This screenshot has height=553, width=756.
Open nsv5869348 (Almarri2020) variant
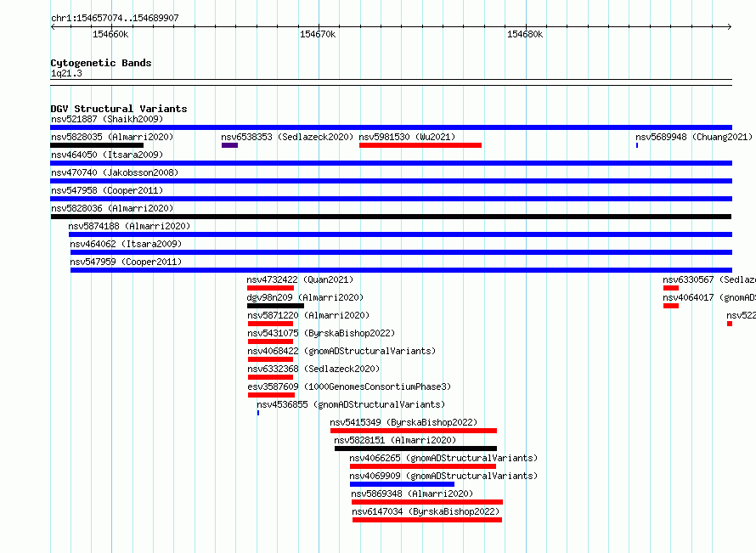coord(412,494)
